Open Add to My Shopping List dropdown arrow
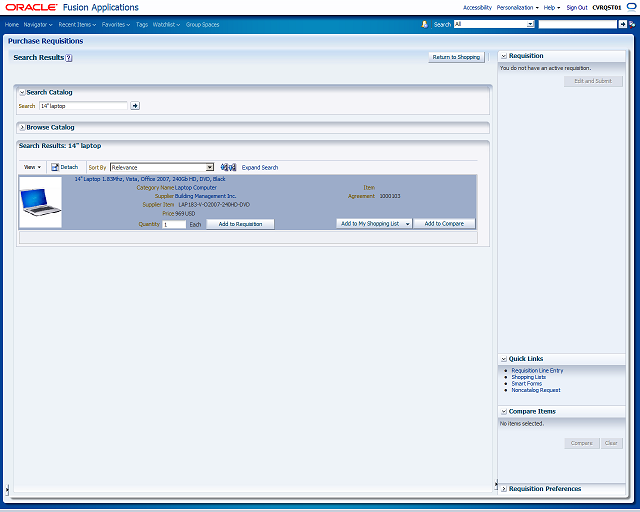 407,224
